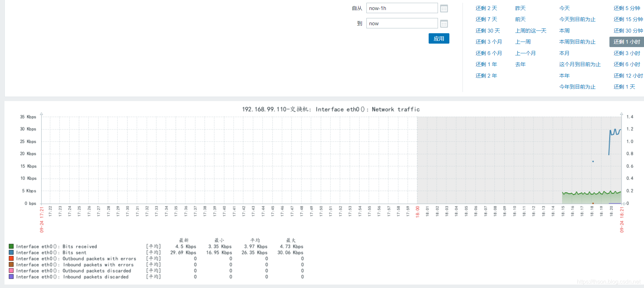Pick the 今年到目前为止 time range
Image resolution: width=644 pixels, height=288 pixels.
click(577, 87)
